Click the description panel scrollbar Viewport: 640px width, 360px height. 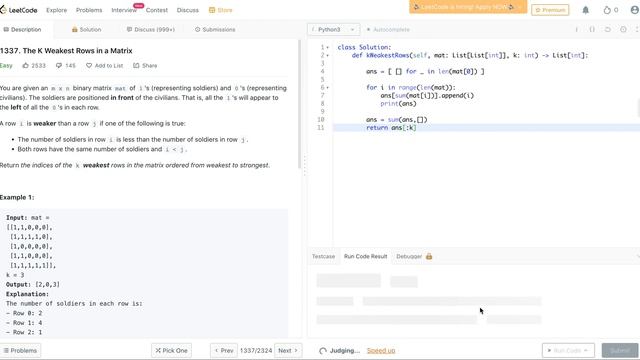click(x=300, y=104)
